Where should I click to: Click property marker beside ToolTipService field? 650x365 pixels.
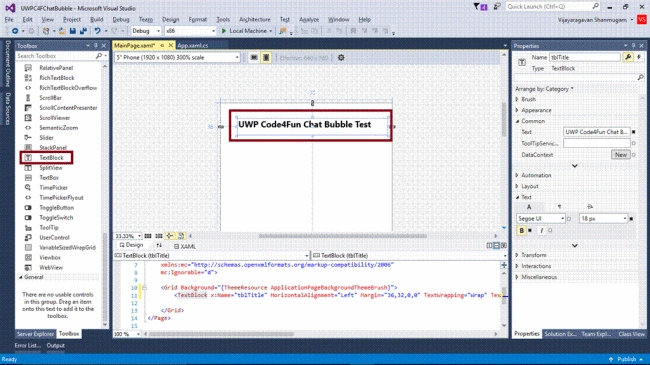(633, 143)
